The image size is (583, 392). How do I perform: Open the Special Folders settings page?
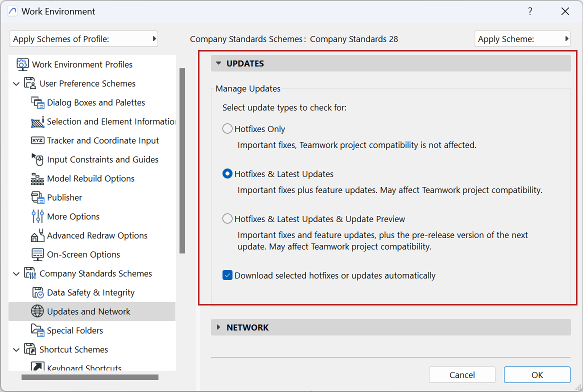click(75, 330)
